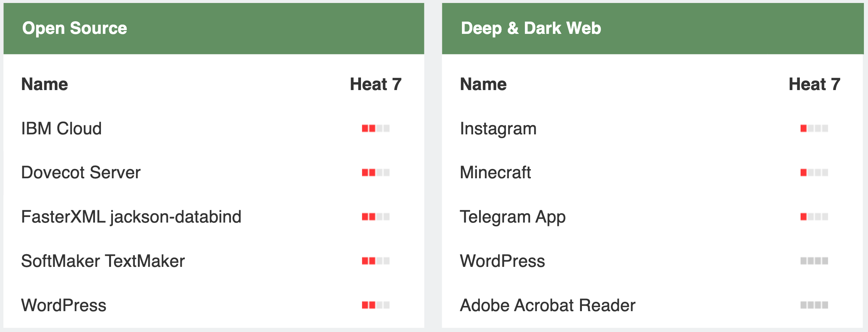
Task: Click the Adobe Acrobat Reader heat indicator
Action: click(814, 305)
